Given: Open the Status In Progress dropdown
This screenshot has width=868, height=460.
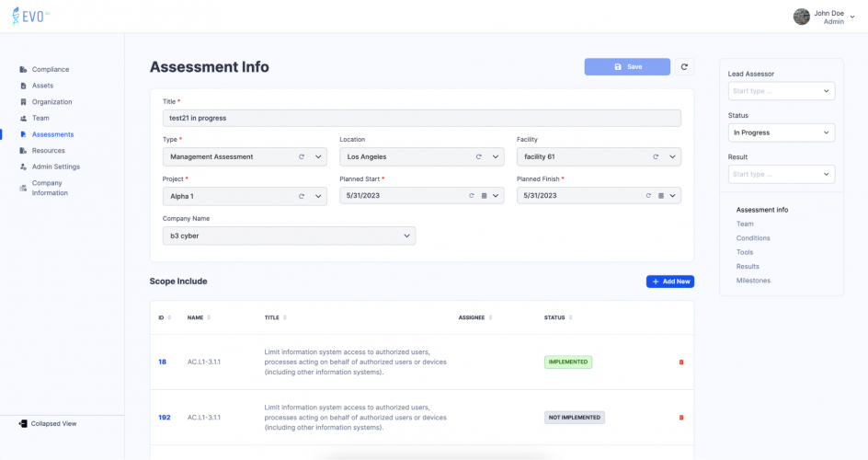Looking at the screenshot, I should click(x=781, y=132).
